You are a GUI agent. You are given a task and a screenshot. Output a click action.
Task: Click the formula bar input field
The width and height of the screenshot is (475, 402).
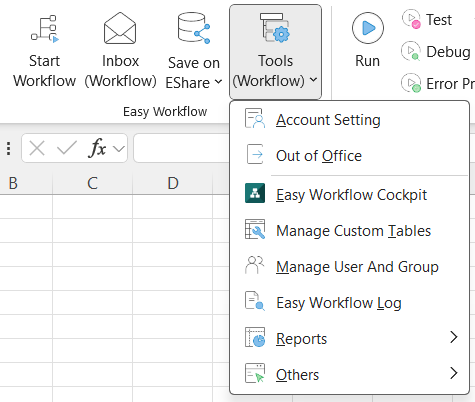(182, 148)
